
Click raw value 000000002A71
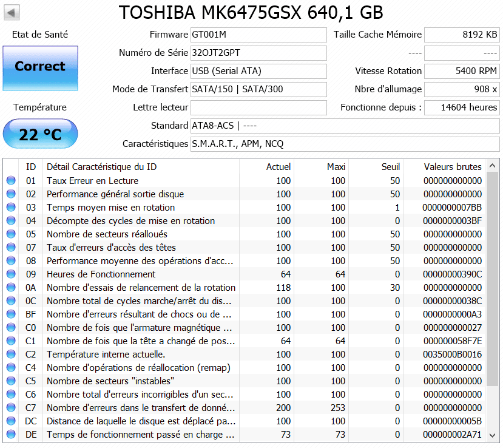(x=452, y=434)
